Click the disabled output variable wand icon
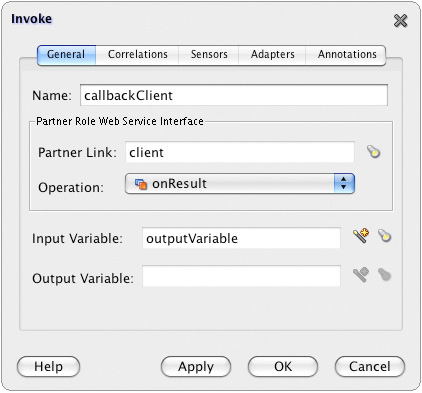Screen dimensions: 422x393 tap(361, 275)
